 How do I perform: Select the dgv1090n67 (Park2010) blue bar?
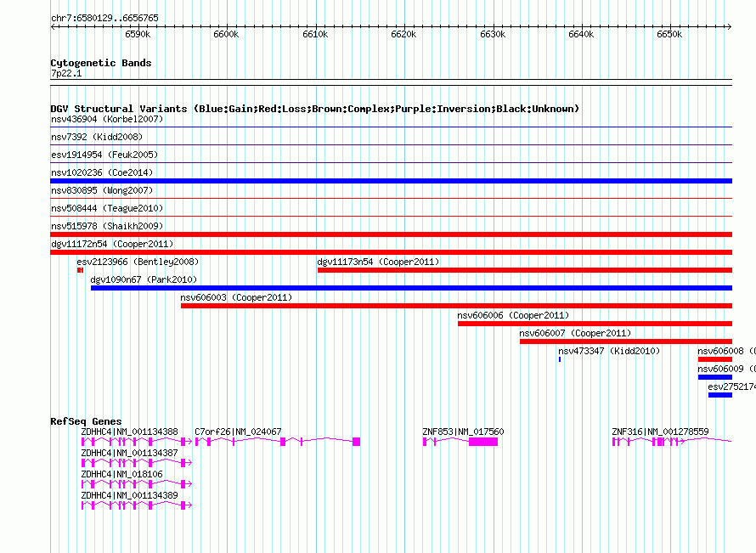pos(411,288)
